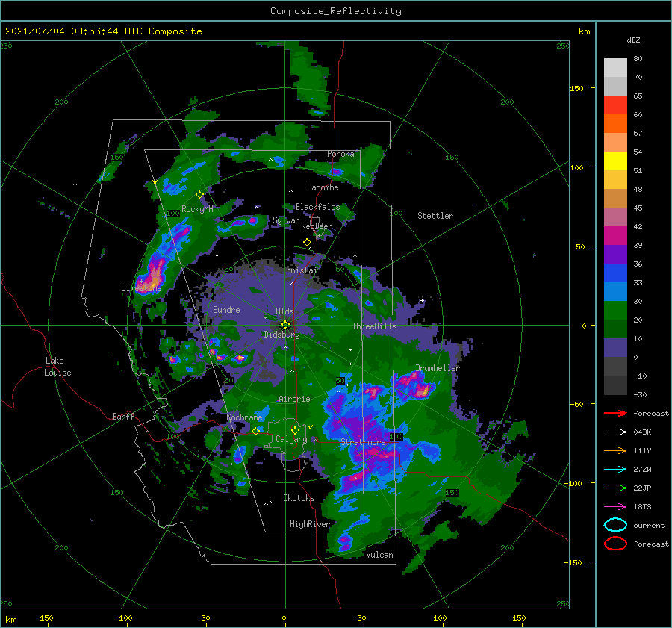This screenshot has height=628, width=672.
Task: Click the yellow swatch between 54 and 51 dBZ
Action: tap(615, 161)
